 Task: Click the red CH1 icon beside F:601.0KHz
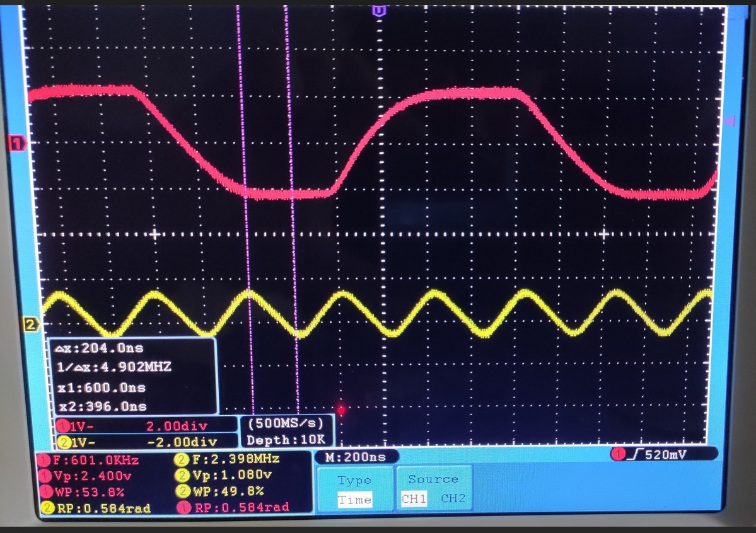tap(45, 460)
